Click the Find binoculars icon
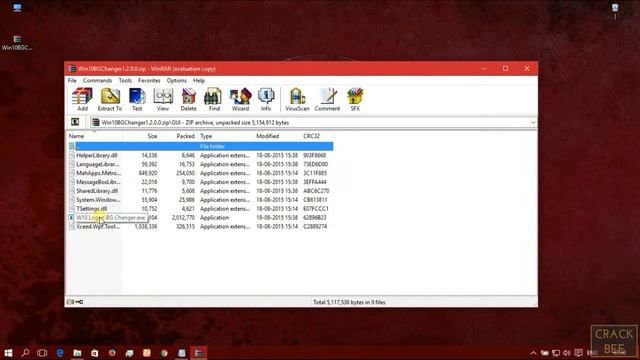This screenshot has width=640, height=360. (x=214, y=100)
